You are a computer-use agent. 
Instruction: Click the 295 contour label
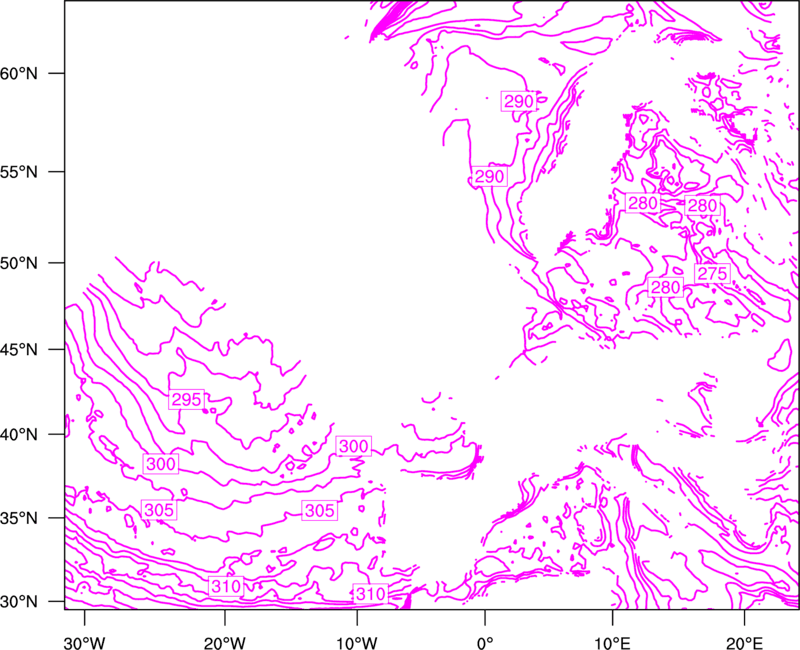[187, 399]
